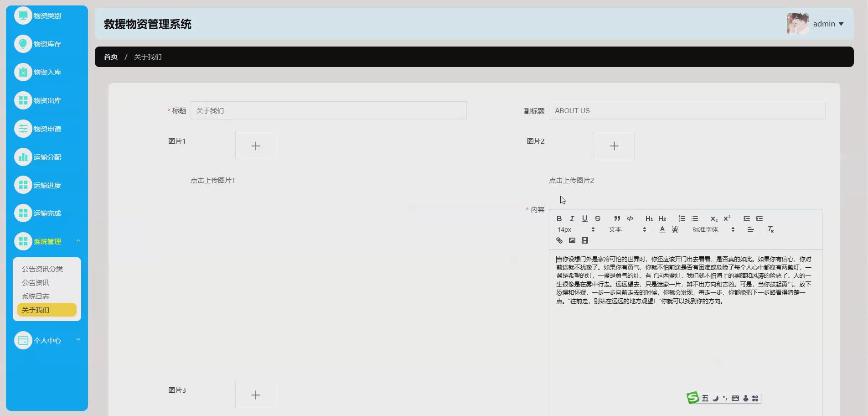
Task: Apply subscript formatting
Action: pos(714,218)
